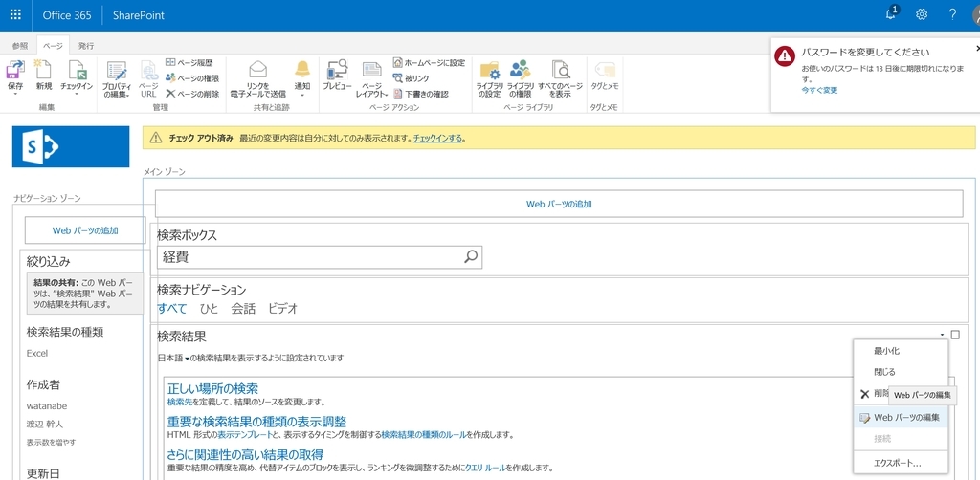This screenshot has width=980, height=480.
Task: Click the 検索結果の種類のルール link
Action: 424,435
